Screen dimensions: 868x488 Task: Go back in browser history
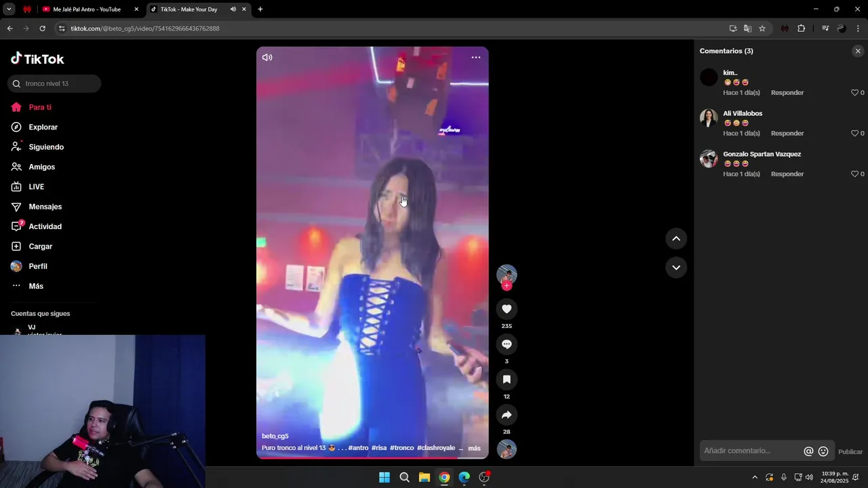click(9, 28)
